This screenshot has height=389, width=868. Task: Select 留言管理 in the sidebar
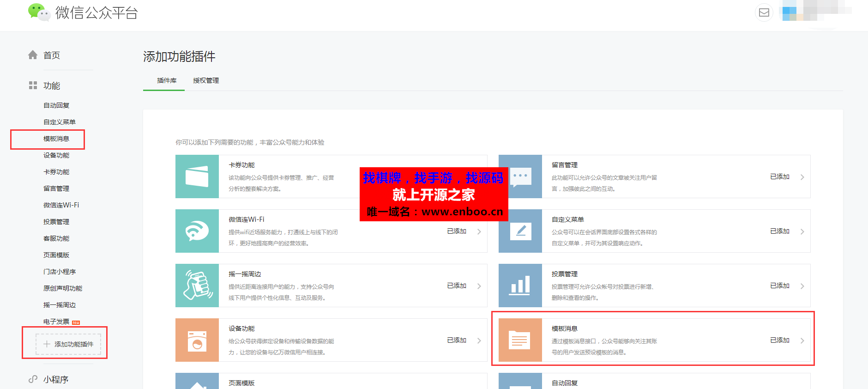(x=56, y=188)
